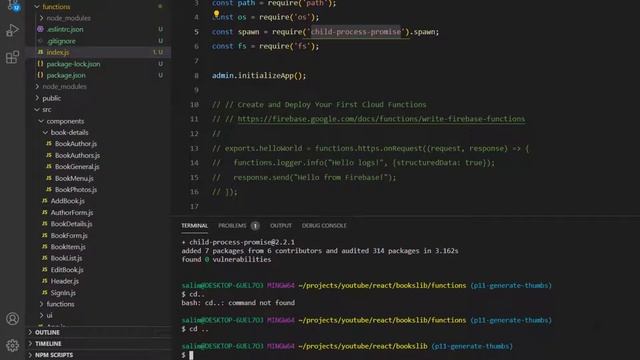The width and height of the screenshot is (640, 360).
Task: Open the Accounts icon in activity bar
Action: click(x=12, y=318)
